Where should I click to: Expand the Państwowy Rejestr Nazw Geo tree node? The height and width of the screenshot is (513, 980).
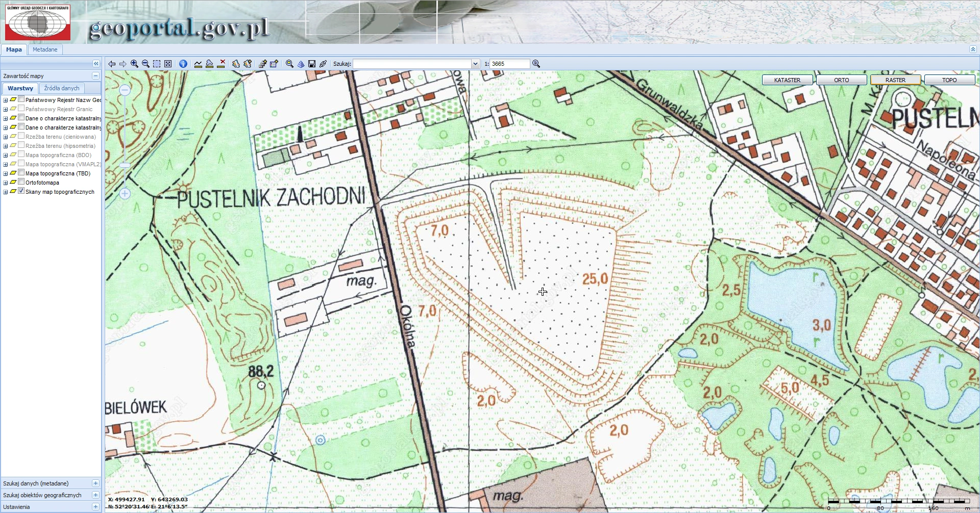(x=6, y=100)
